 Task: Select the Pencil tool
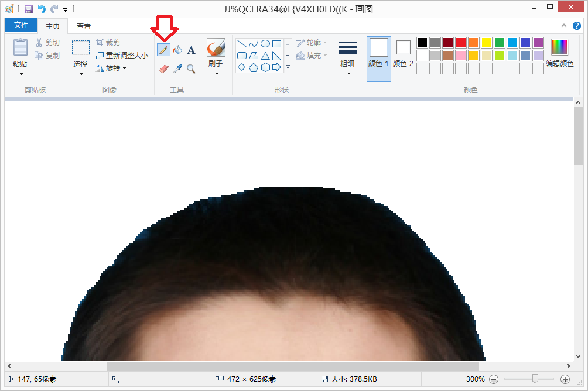[x=163, y=50]
